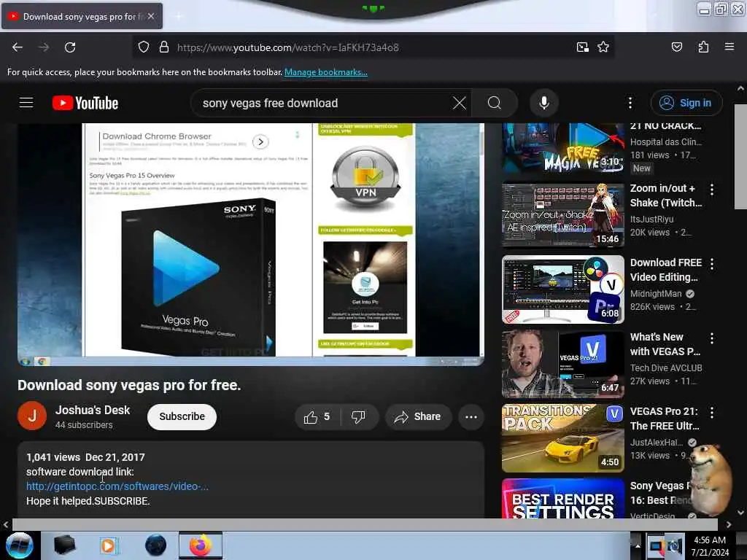Viewport: 747px width, 560px height.
Task: Open options for Zoom in/out + Shake video
Action: 712,190
